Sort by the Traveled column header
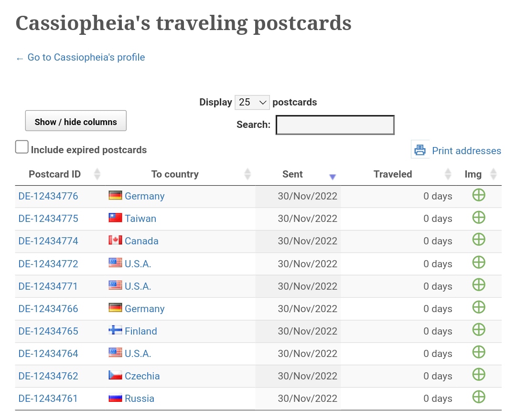 393,174
